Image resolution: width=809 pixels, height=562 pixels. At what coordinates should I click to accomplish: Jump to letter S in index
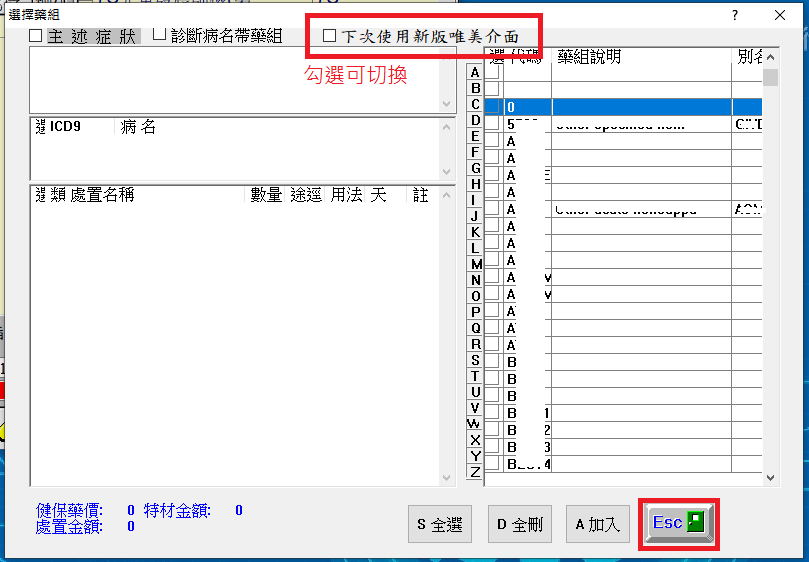pyautogui.click(x=475, y=360)
